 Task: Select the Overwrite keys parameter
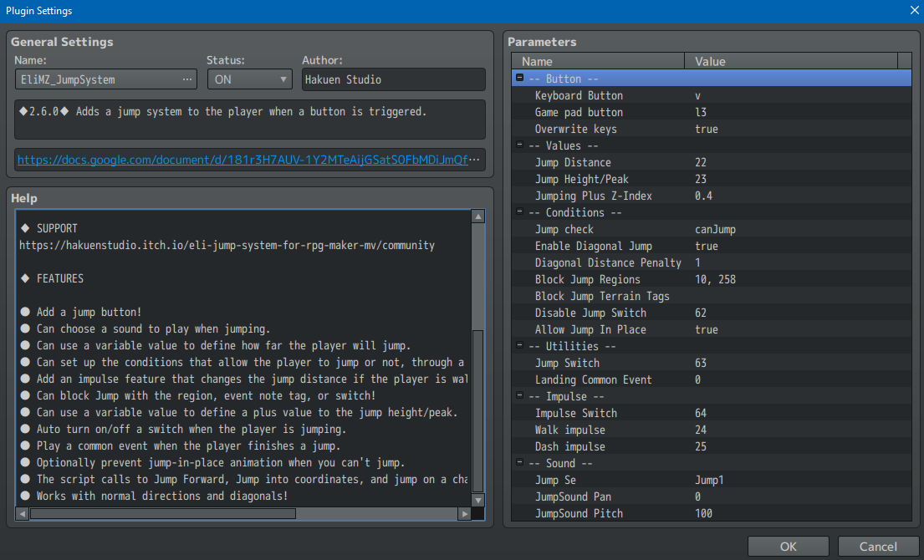(712, 129)
